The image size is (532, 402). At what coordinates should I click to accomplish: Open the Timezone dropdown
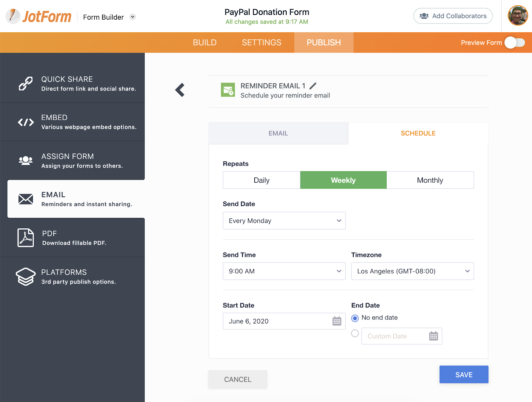[x=412, y=271]
